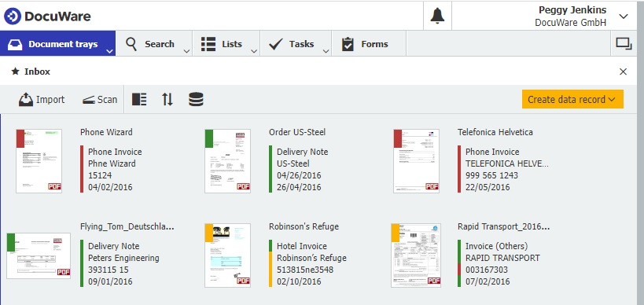Select Rapid Transport document thumbnail
Image resolution: width=644 pixels, height=305 pixels.
point(416,255)
